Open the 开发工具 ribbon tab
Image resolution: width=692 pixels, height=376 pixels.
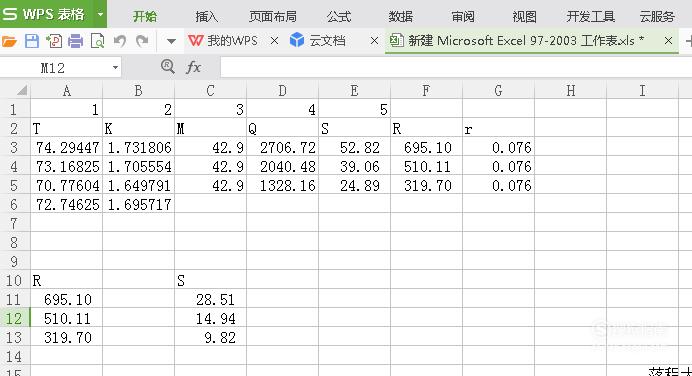tap(590, 17)
